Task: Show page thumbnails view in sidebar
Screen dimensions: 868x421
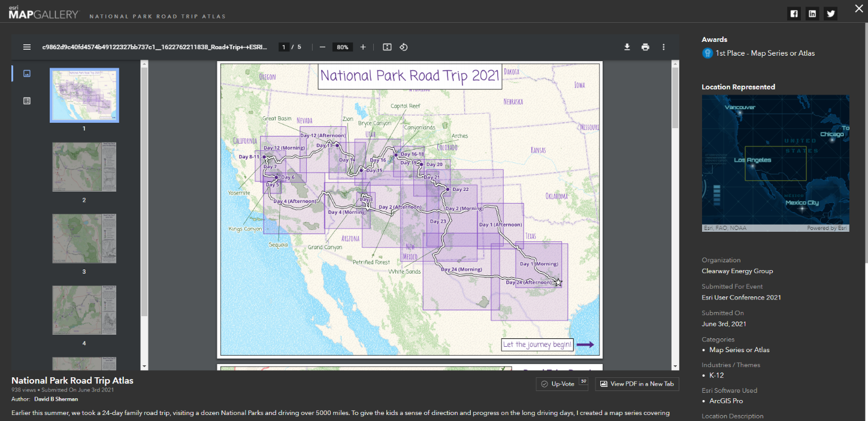Action: coord(26,73)
